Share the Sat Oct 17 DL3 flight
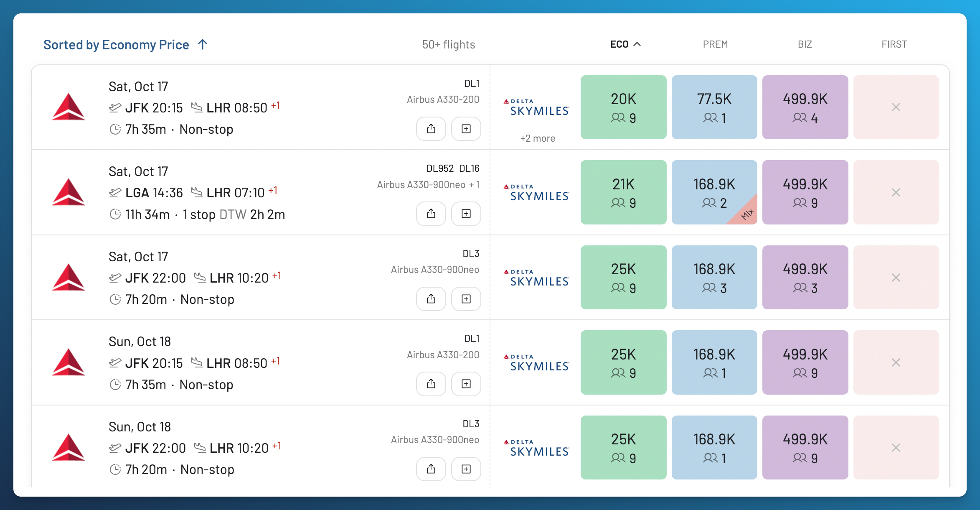980x510 pixels. click(x=431, y=299)
